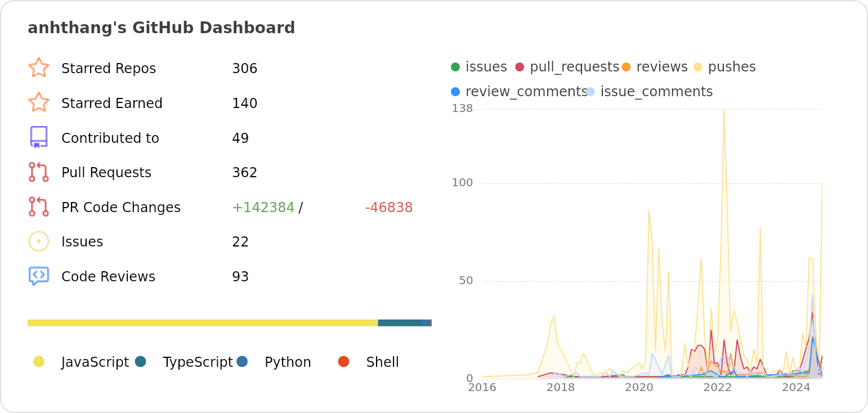
Task: Click the "Pull Requests" label
Action: [106, 173]
